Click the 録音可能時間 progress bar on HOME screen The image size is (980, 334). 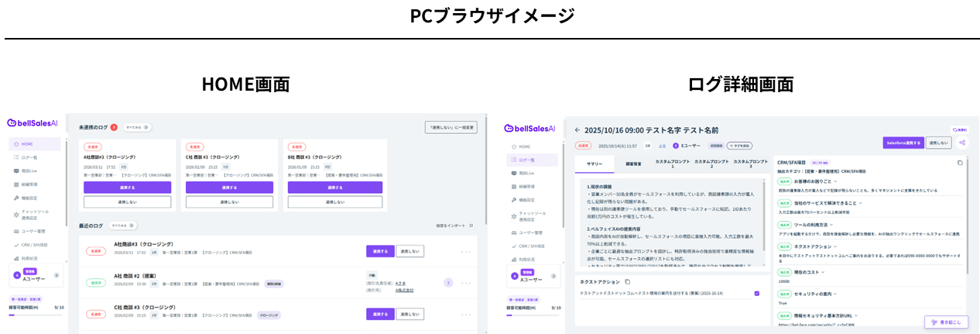(x=35, y=315)
